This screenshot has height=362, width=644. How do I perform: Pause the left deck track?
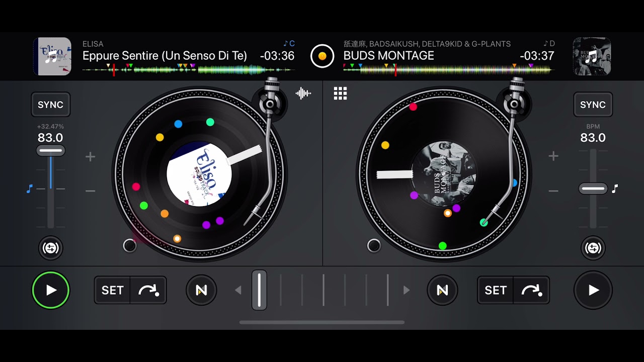(51, 290)
